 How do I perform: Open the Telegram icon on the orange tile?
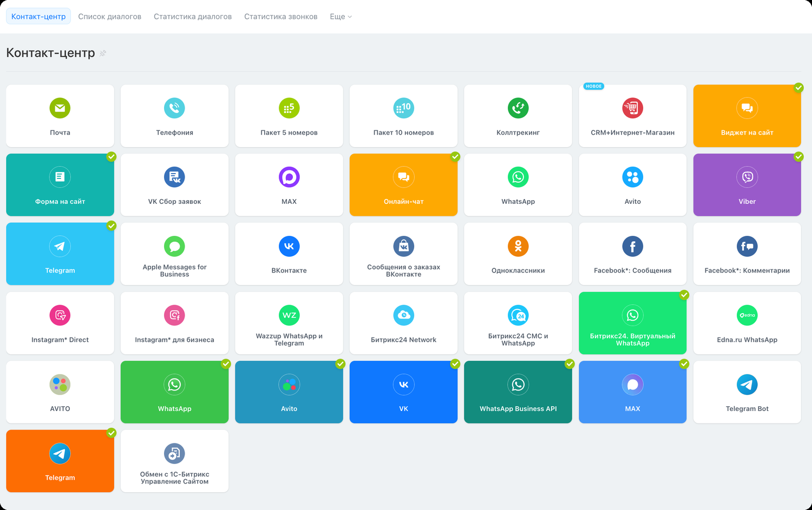[x=60, y=453]
